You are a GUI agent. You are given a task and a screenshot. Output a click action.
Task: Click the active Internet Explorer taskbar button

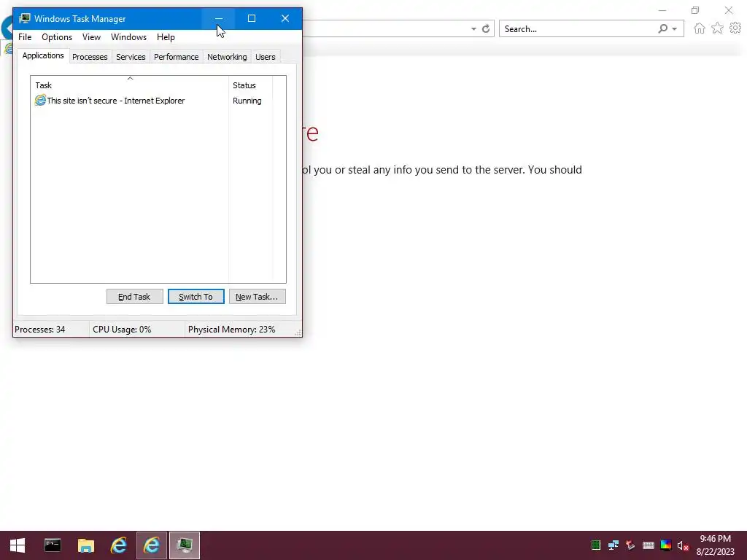tap(152, 545)
